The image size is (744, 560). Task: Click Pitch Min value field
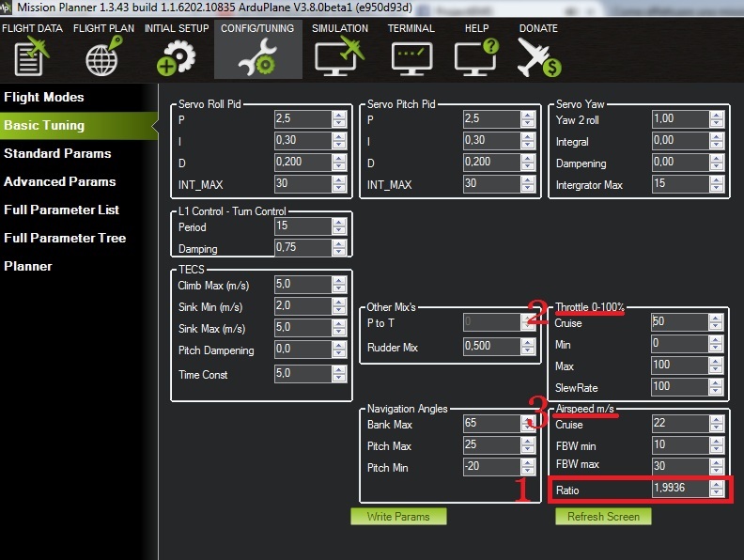[x=491, y=466]
